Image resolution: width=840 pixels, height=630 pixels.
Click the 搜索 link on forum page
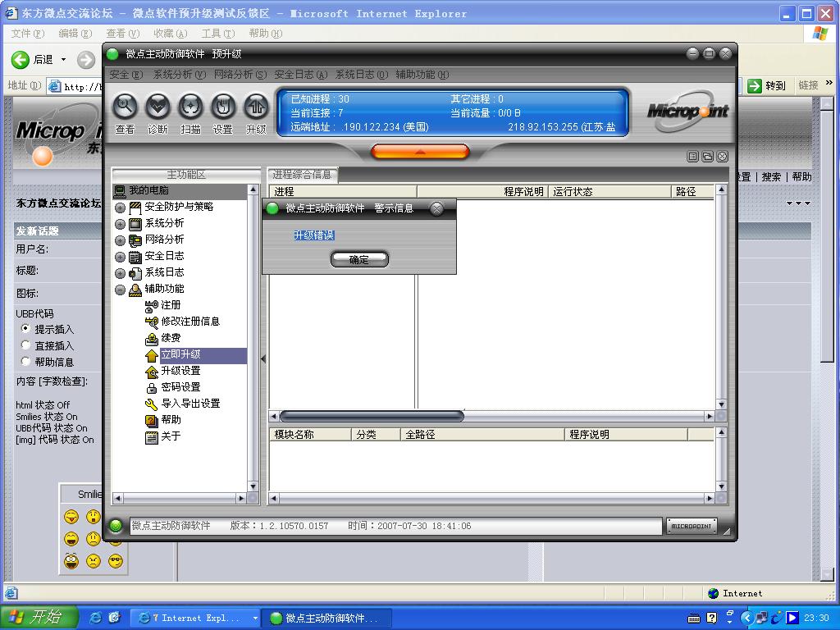[771, 177]
